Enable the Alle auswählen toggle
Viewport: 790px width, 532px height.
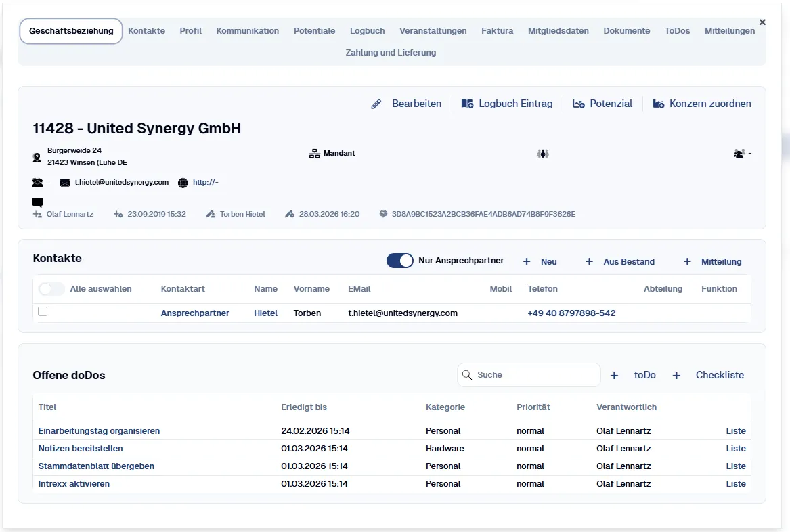coord(51,288)
